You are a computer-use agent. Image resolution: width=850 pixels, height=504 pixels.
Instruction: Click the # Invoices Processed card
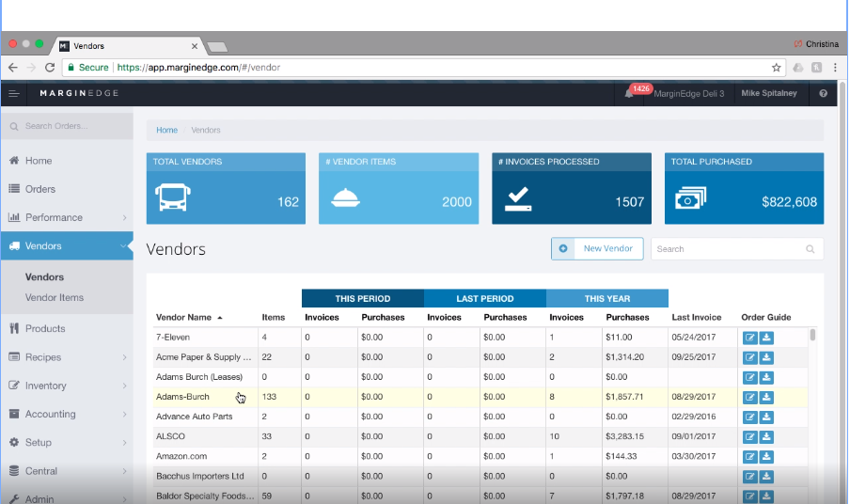pos(572,189)
